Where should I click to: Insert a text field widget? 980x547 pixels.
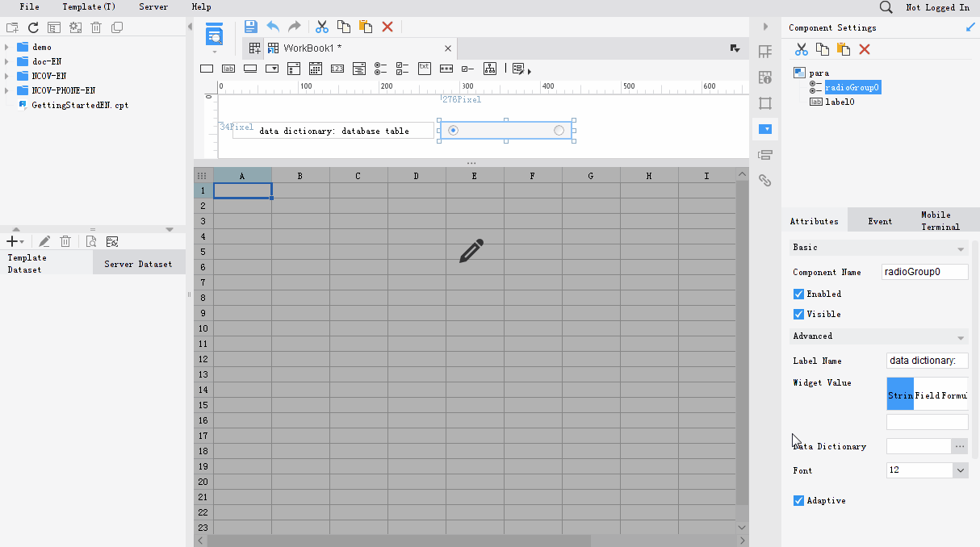[x=207, y=69]
